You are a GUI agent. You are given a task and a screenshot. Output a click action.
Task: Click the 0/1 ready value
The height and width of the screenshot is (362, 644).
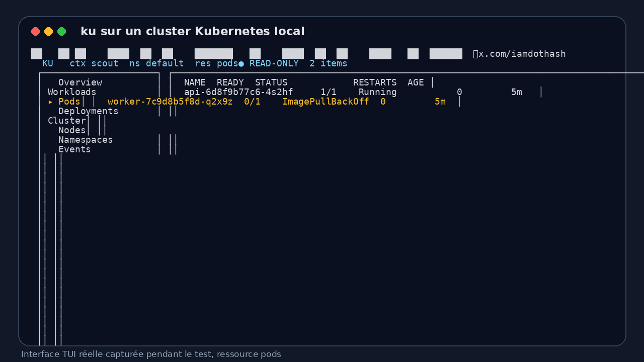coord(252,102)
